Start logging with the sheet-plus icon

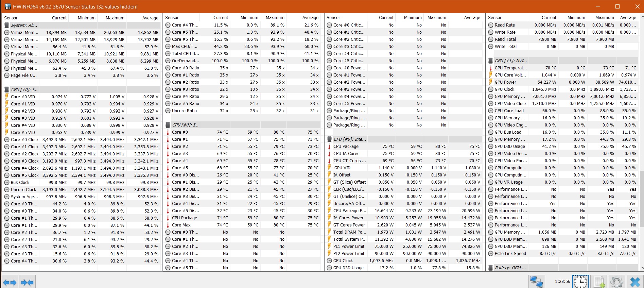click(599, 282)
